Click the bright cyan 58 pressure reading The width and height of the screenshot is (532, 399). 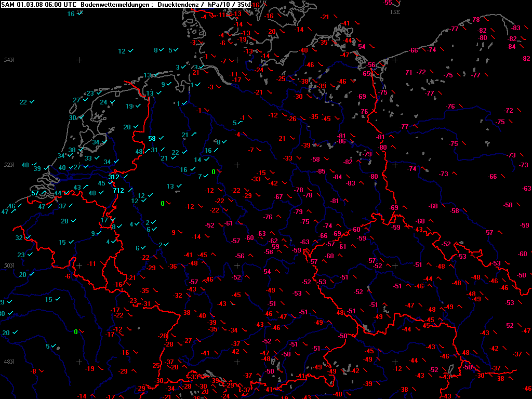pos(152,139)
